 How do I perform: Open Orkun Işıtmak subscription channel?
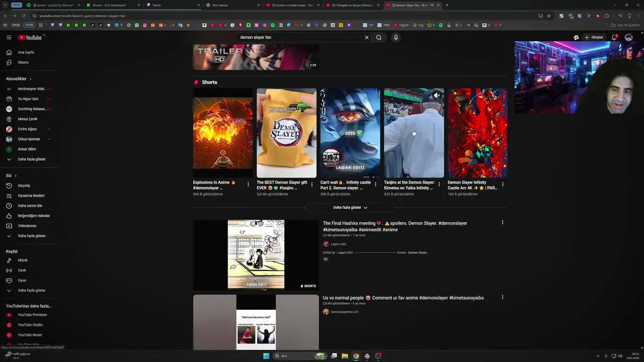point(28,139)
